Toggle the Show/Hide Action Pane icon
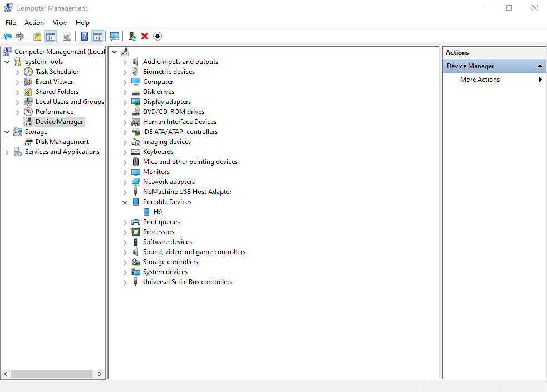The height and width of the screenshot is (392, 547). pos(98,36)
